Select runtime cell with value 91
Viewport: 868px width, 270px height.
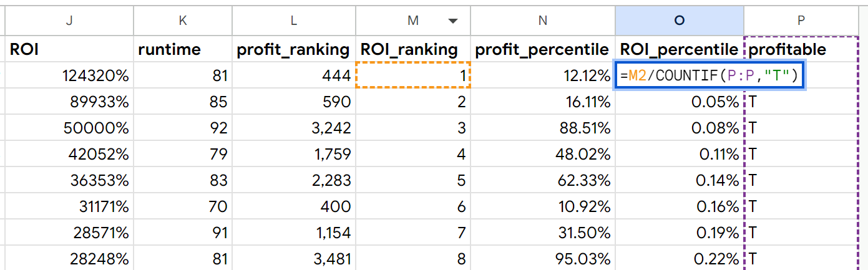pos(182,233)
